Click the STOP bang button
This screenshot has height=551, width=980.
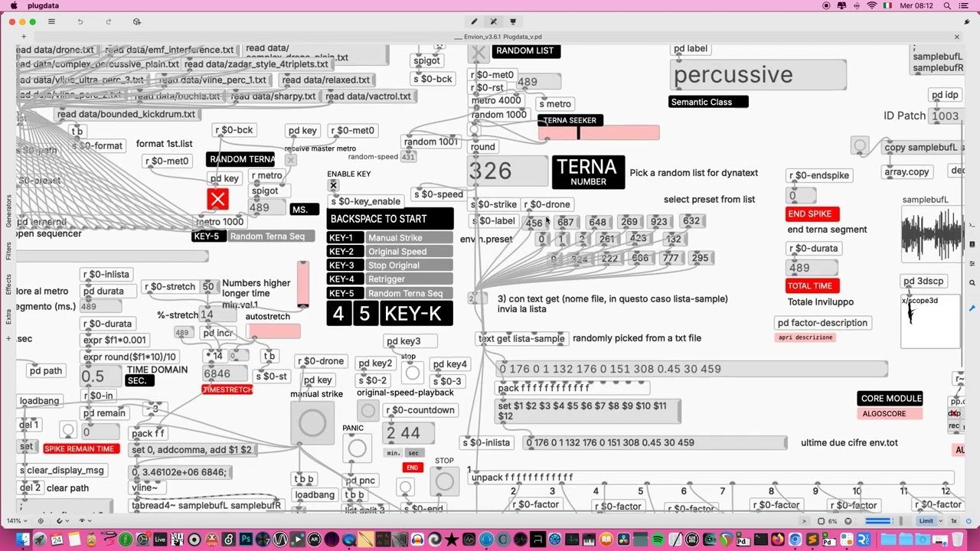(444, 481)
